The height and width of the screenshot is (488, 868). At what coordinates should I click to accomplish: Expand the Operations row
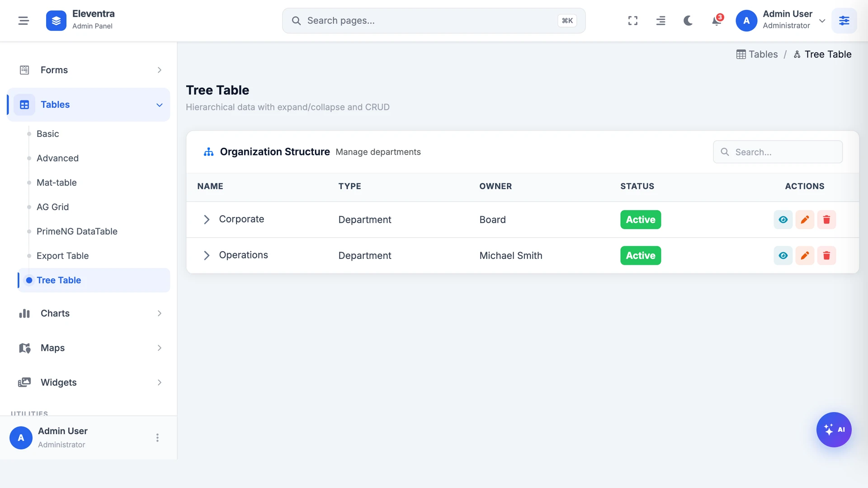(207, 255)
